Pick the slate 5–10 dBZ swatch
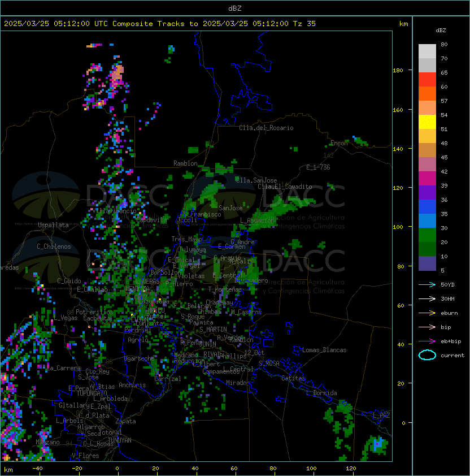This screenshot has width=470, height=476. 427,263
